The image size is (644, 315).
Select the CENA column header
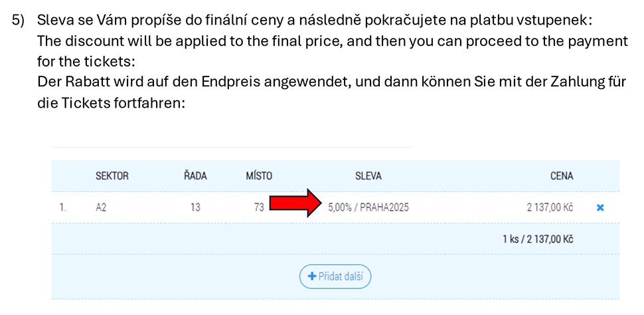click(x=561, y=176)
